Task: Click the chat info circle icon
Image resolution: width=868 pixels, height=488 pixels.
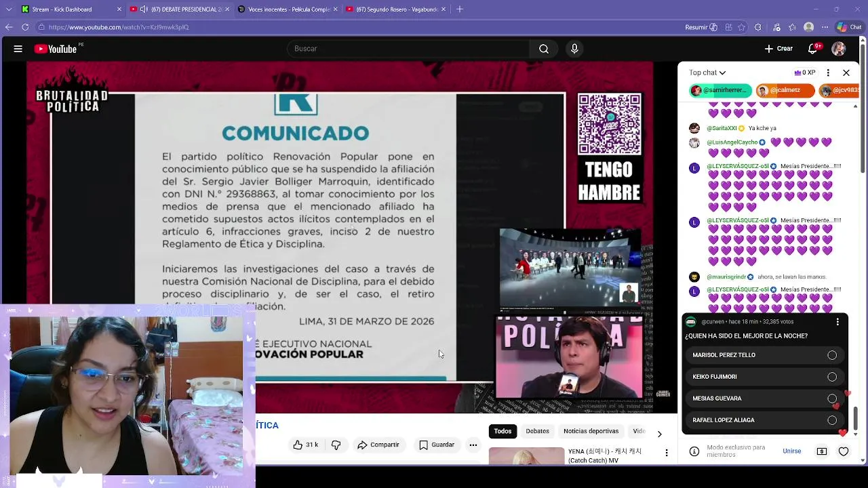Action: 694,451
